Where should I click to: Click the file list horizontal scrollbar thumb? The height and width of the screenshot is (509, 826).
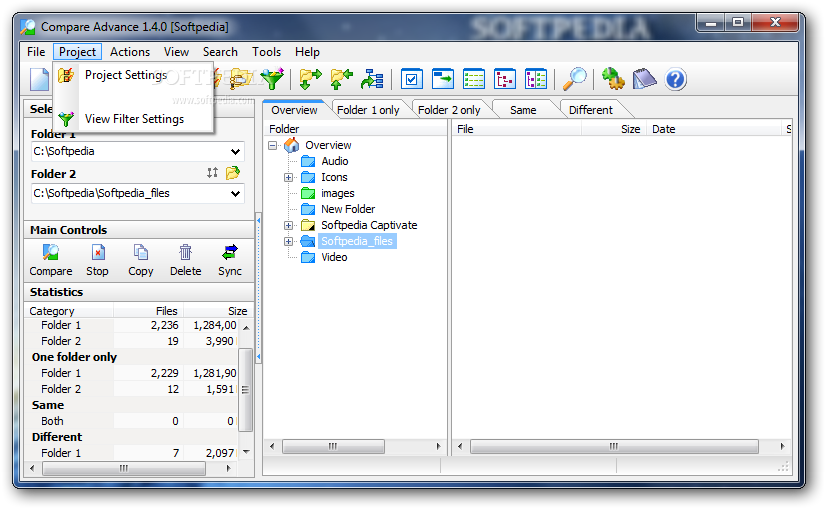(614, 447)
